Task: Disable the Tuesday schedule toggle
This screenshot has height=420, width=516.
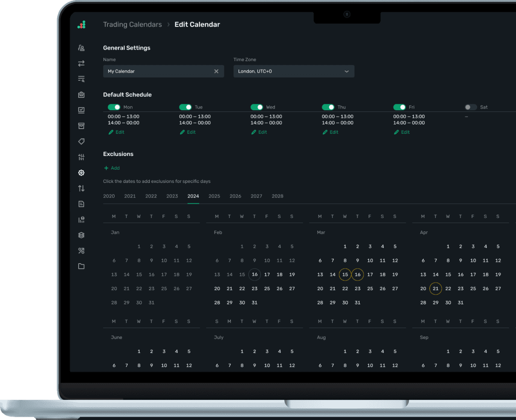Action: coord(186,107)
